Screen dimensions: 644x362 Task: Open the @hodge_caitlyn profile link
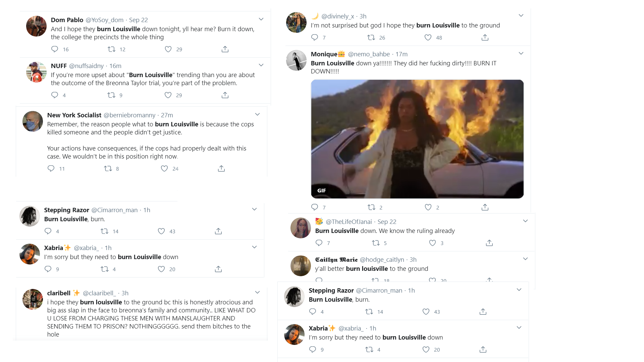click(x=382, y=259)
